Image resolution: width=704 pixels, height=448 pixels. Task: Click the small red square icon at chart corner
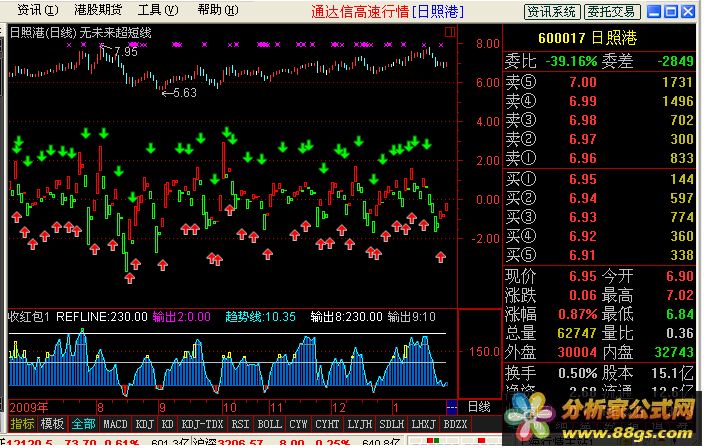pos(450,32)
